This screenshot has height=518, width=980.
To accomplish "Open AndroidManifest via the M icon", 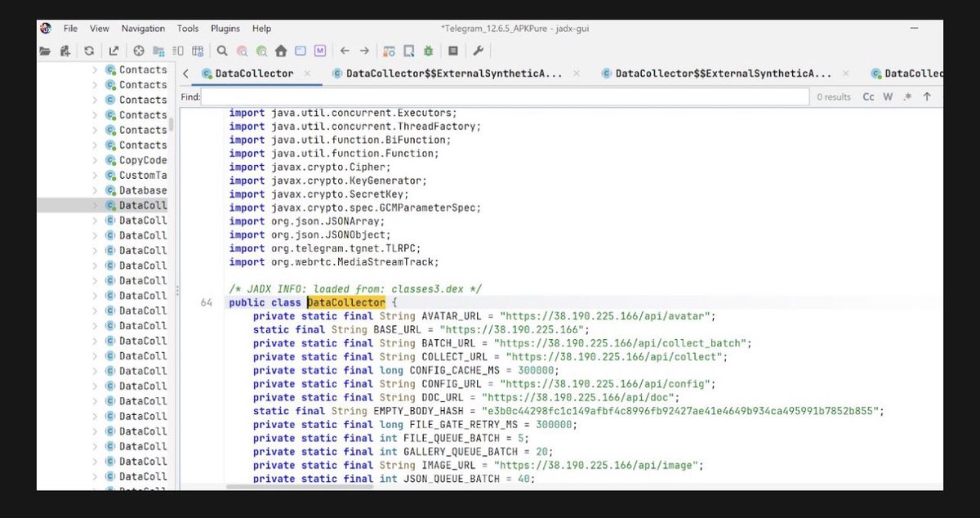I will coord(320,51).
